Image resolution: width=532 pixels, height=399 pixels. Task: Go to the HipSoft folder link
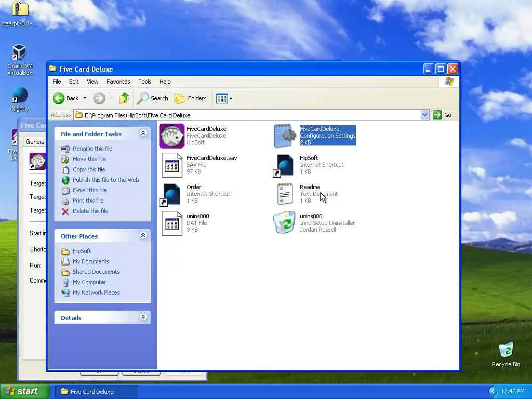click(82, 251)
